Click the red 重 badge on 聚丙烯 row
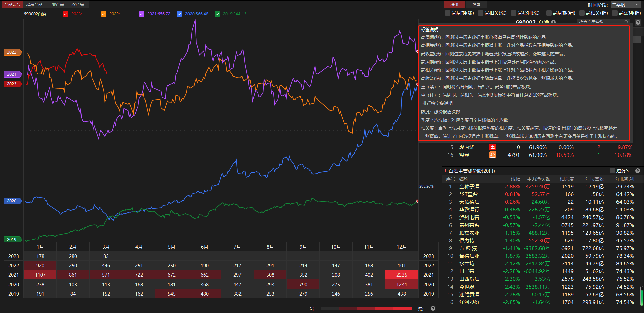Viewport: 644px width, 313px height. (x=492, y=147)
